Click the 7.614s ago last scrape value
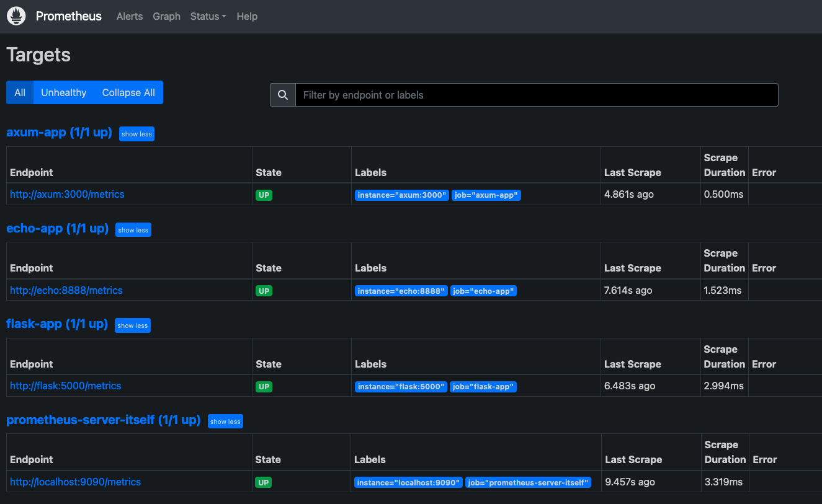The image size is (822, 504). tap(628, 290)
